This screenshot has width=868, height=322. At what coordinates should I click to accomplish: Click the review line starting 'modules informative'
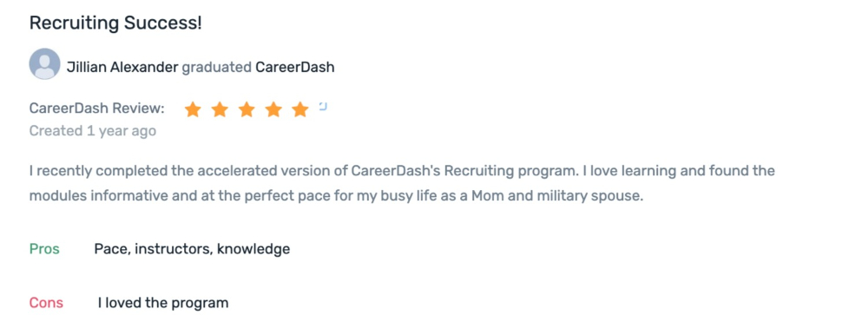[x=336, y=196]
